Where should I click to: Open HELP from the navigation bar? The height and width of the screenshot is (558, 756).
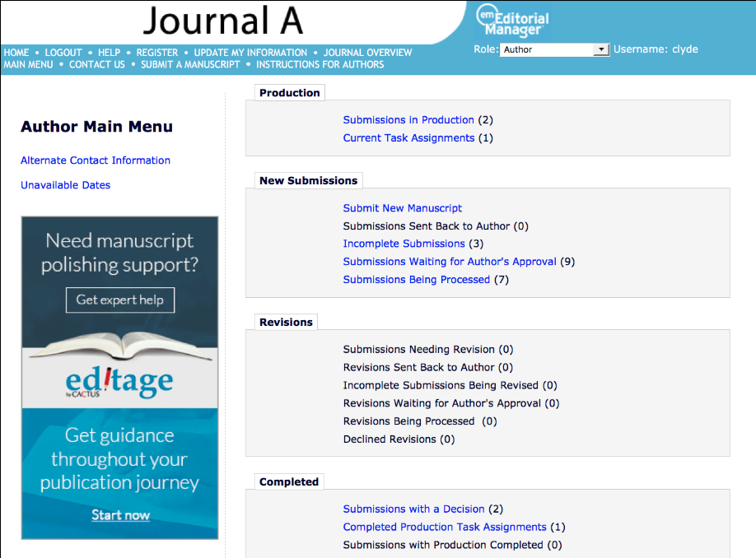pos(110,53)
